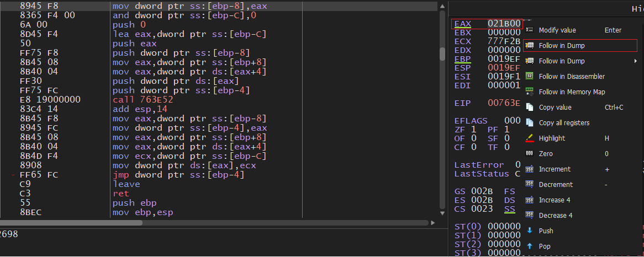Select the jmp dword ptr ss:[ebp-4] line
644x257 pixels.
coord(178,175)
